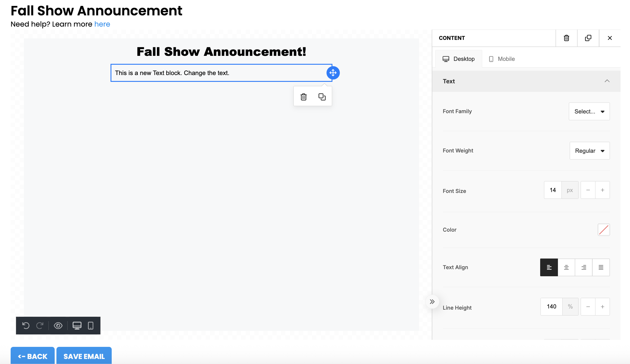Click trash icon in CONTENT panel header
Screen dimensions: 630x364
[x=566, y=38]
